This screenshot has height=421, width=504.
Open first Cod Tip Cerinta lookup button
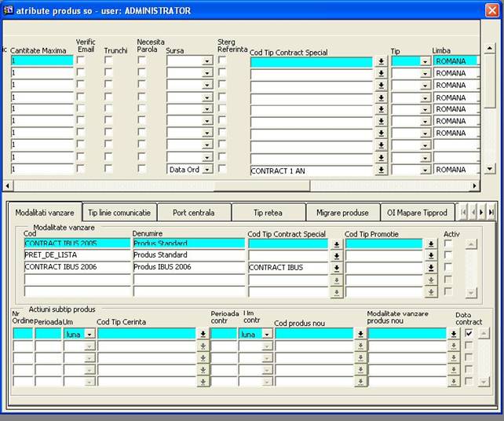tap(203, 334)
